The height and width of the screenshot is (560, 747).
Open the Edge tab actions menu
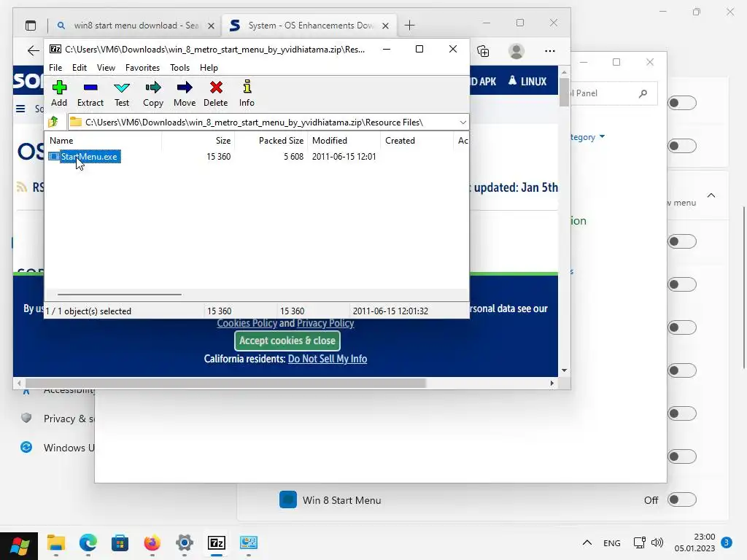coord(31,26)
